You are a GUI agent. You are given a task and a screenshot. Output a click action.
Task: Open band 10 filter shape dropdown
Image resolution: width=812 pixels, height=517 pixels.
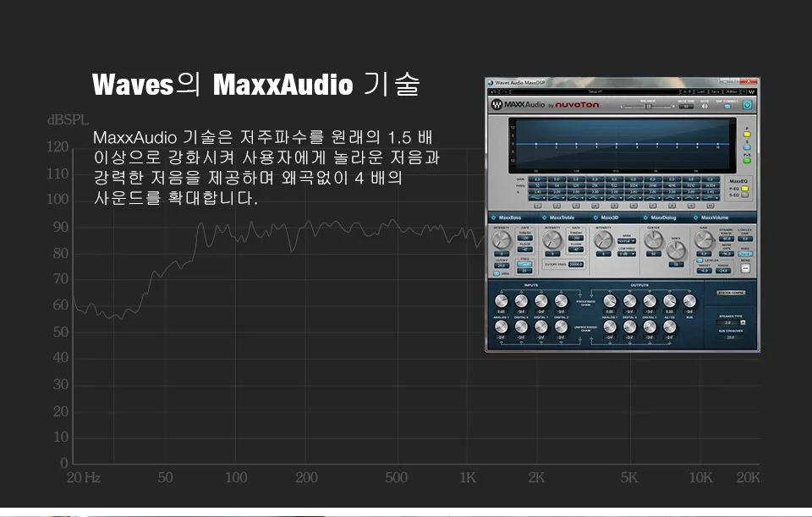coord(710,198)
